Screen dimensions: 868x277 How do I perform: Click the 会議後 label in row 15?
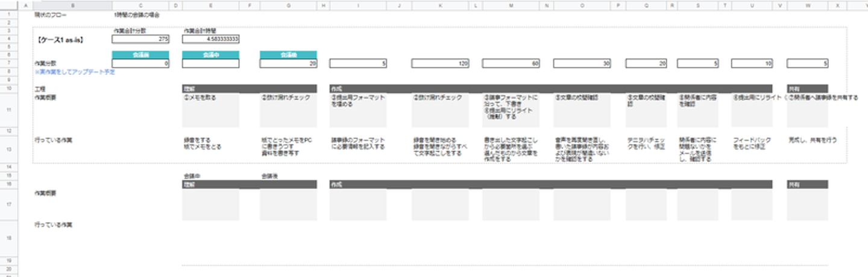(269, 176)
